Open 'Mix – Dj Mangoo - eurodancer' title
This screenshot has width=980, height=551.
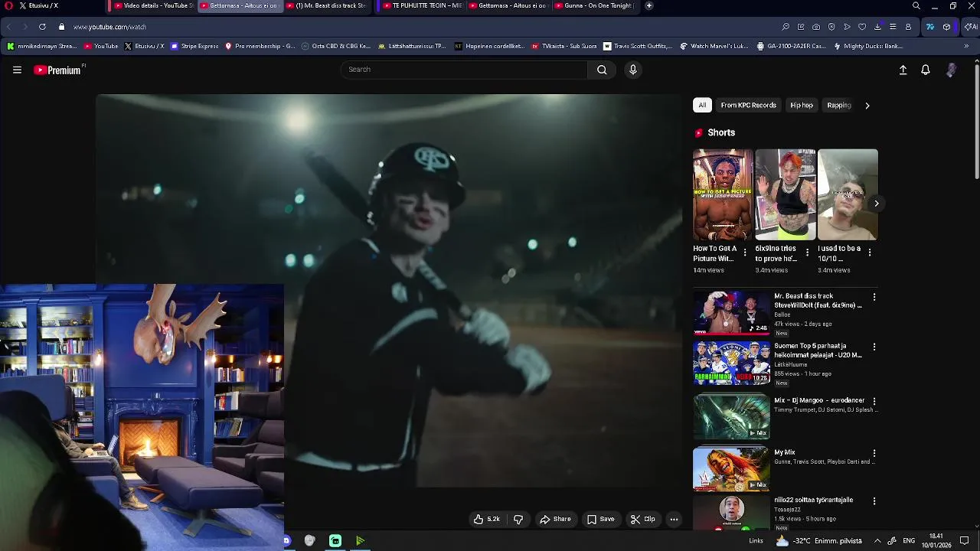tap(819, 400)
